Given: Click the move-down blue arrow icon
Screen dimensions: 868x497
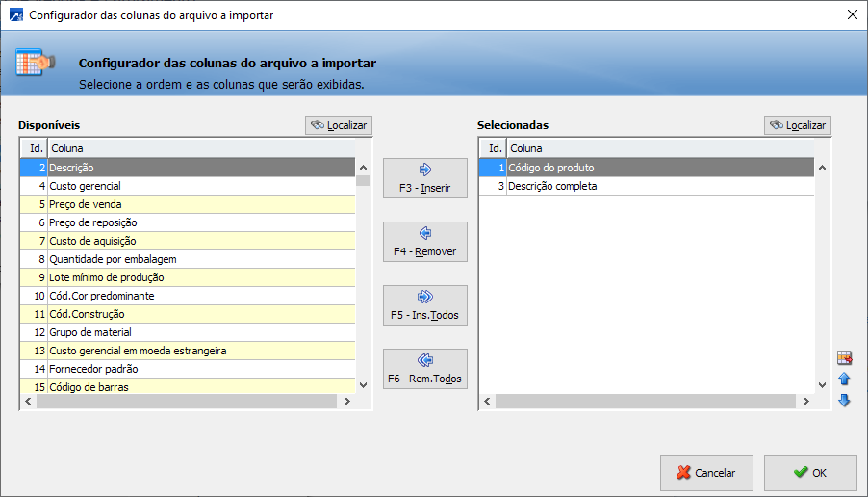Looking at the screenshot, I should 844,400.
